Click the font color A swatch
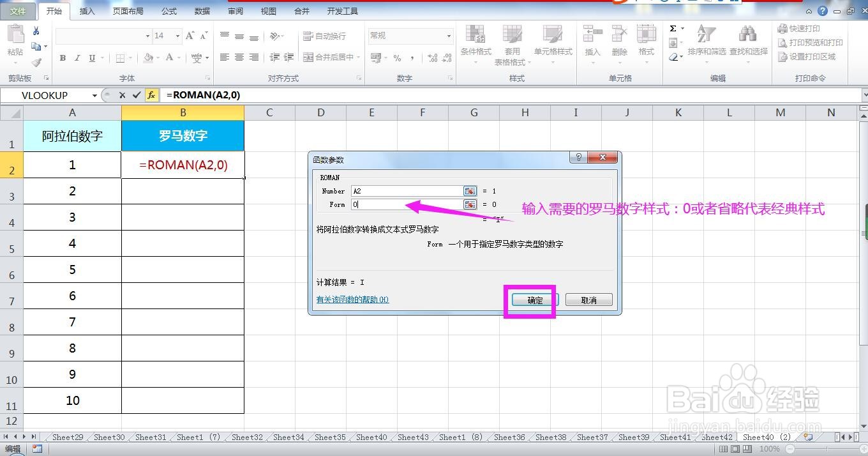868x456 pixels. point(170,58)
